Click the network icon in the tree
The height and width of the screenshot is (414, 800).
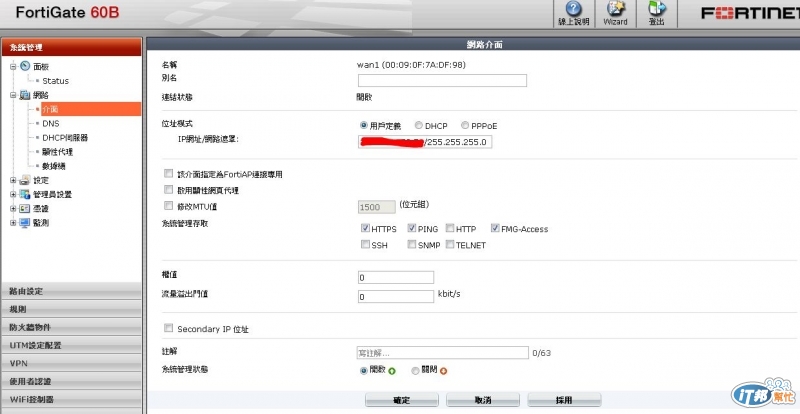[x=26, y=95]
